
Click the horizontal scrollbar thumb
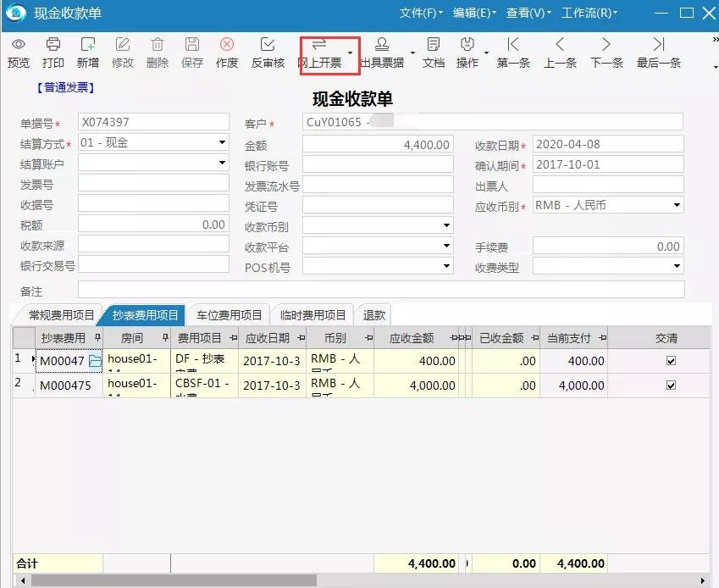(x=174, y=580)
